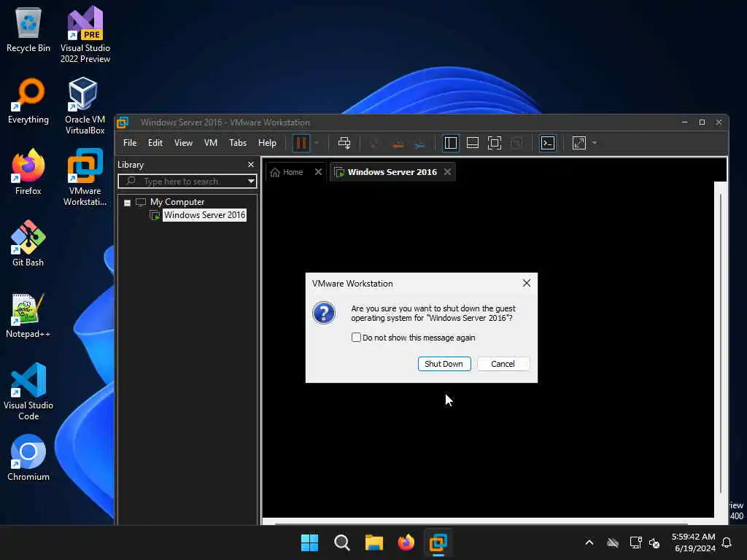Image resolution: width=747 pixels, height=560 pixels.
Task: Open the View menu
Action: [183, 143]
